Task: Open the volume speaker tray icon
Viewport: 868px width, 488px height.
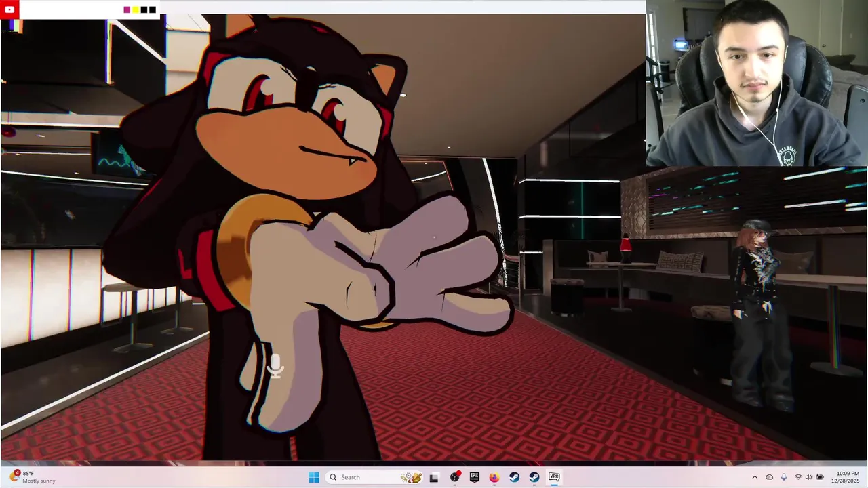Action: 809,477
